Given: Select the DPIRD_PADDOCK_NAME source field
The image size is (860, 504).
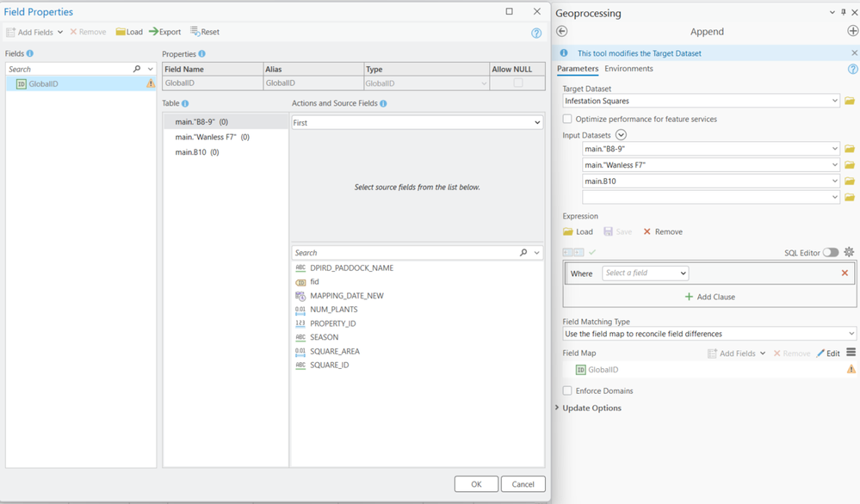Looking at the screenshot, I should click(x=351, y=267).
